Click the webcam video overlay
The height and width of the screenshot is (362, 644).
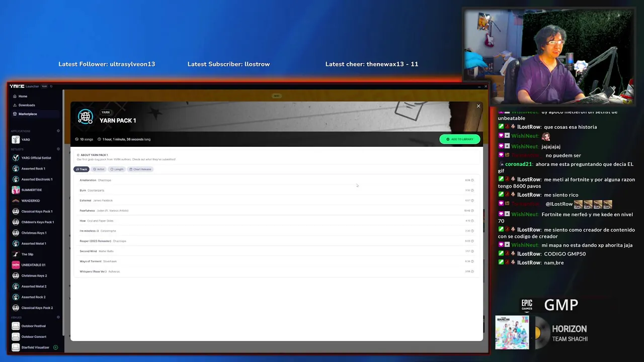coord(549,55)
